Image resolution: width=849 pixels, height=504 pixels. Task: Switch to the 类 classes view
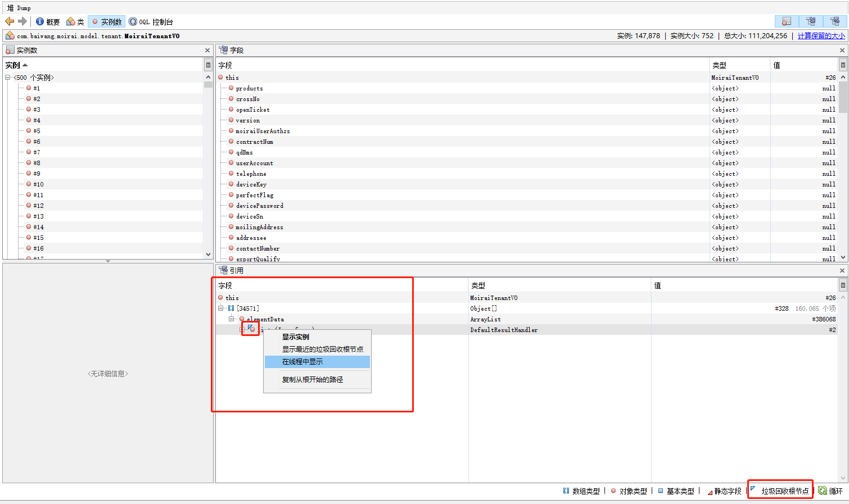[x=75, y=22]
